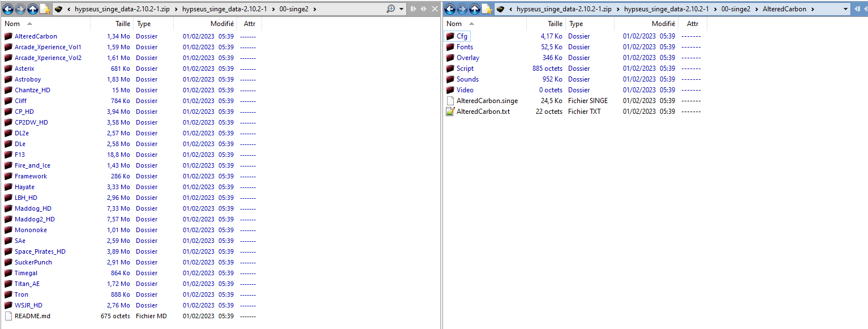Close the pane using the X icon
Image resolution: width=868 pixels, height=329 pixels.
tap(435, 8)
